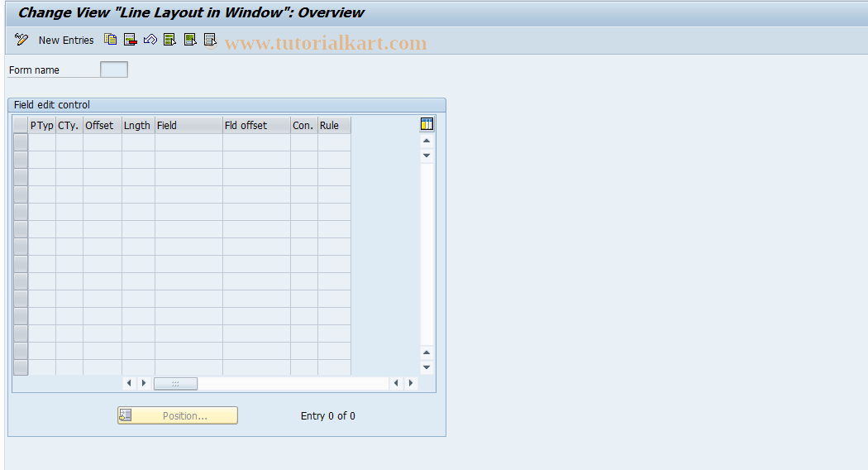
Task: Click the Deselect All icon
Action: click(x=210, y=40)
